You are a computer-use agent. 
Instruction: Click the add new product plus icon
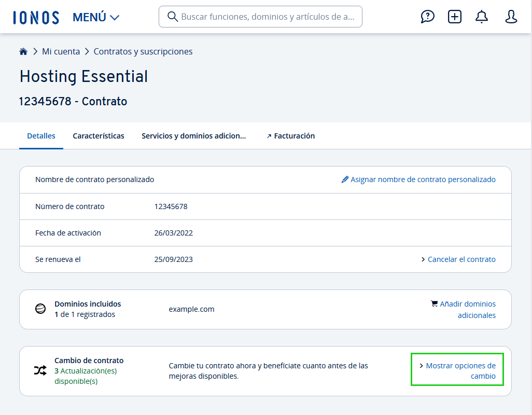tap(455, 17)
